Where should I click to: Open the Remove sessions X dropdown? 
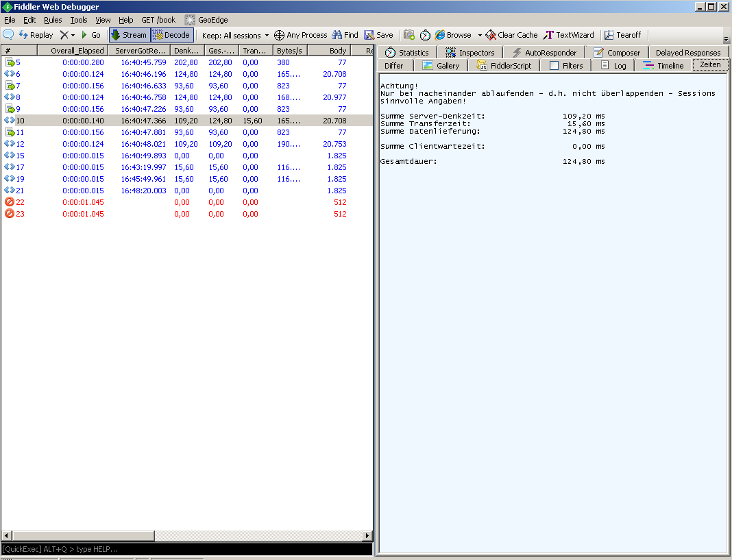67,34
